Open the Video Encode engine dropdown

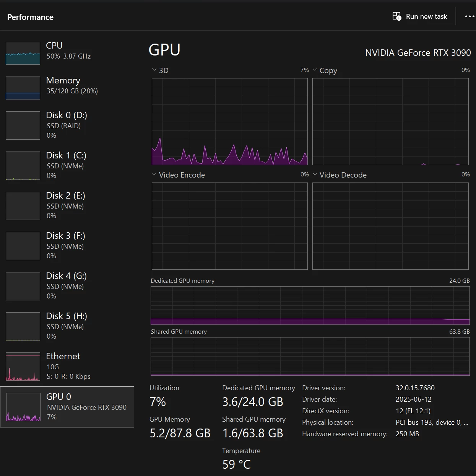click(154, 174)
